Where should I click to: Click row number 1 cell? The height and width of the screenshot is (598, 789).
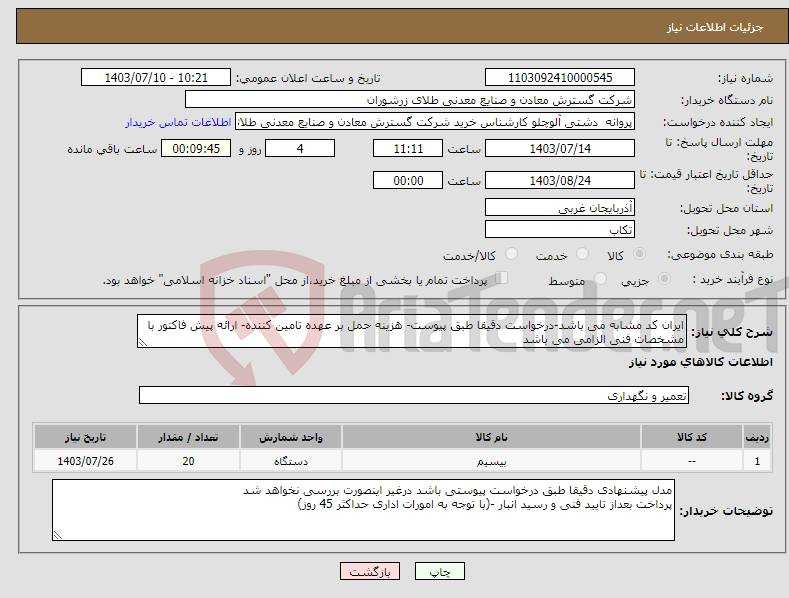(757, 461)
